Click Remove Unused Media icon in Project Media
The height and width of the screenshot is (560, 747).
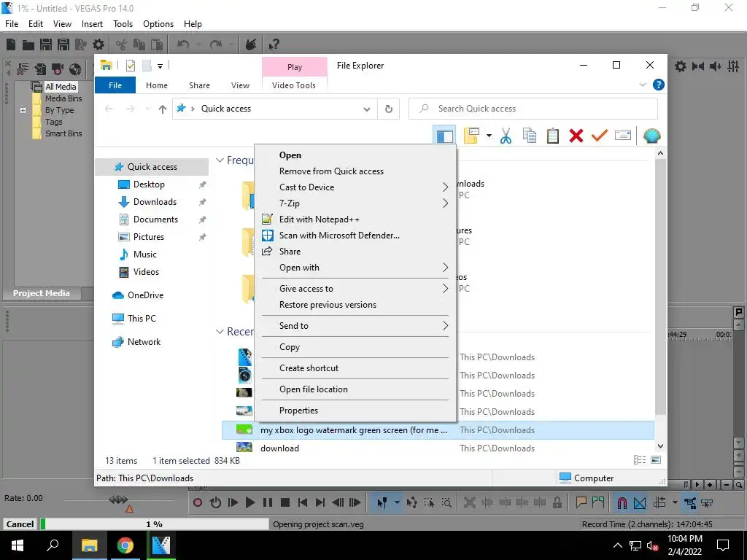click(23, 69)
